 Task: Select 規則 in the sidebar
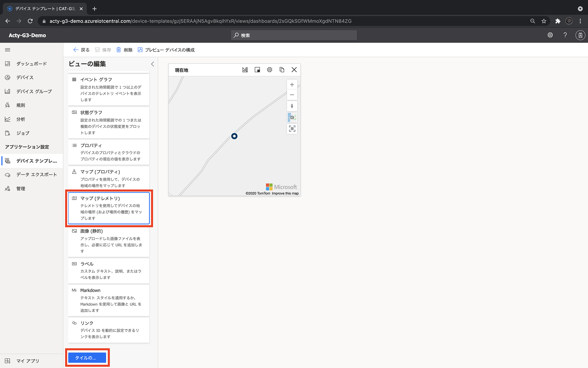click(x=31, y=105)
